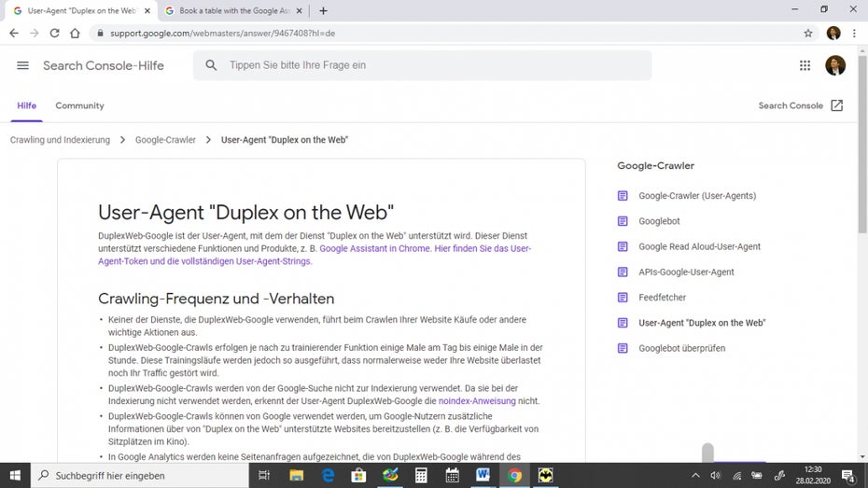Click the Windows taskbar search box
Screen dimensions: 868x488
click(139, 475)
